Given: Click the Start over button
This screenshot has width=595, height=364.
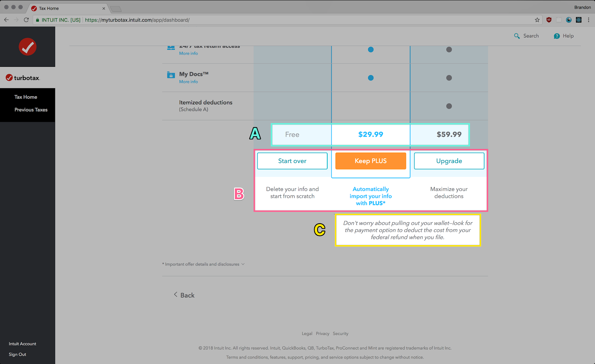Looking at the screenshot, I should [292, 161].
